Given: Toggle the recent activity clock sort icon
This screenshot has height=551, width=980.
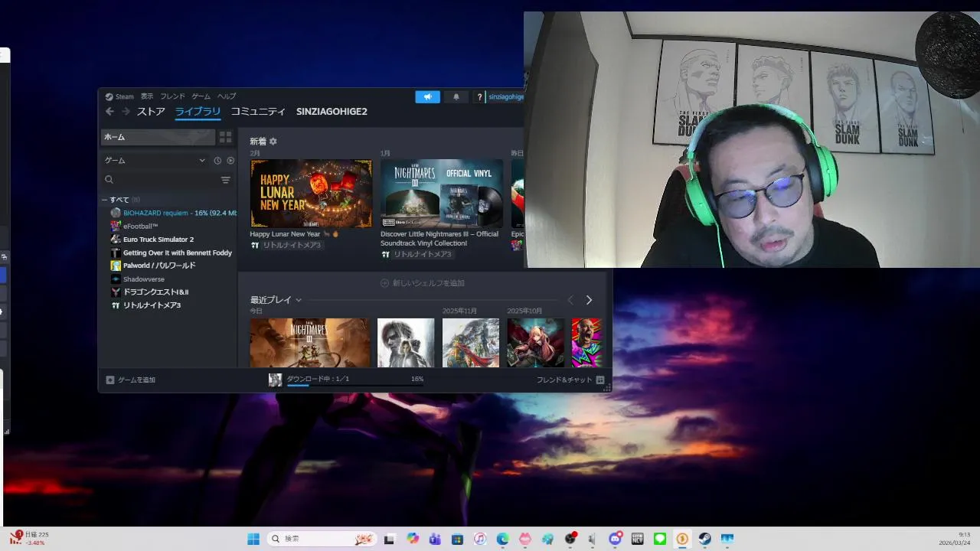Looking at the screenshot, I should [x=217, y=161].
